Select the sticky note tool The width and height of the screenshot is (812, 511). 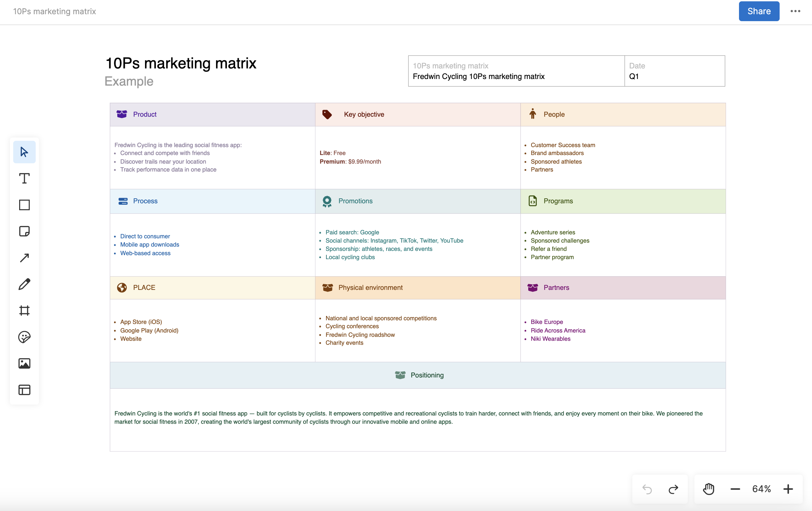[x=24, y=231]
